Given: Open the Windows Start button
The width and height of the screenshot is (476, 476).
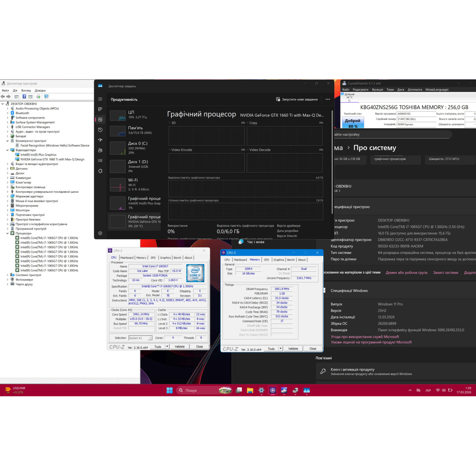Looking at the screenshot, I should 169,390.
